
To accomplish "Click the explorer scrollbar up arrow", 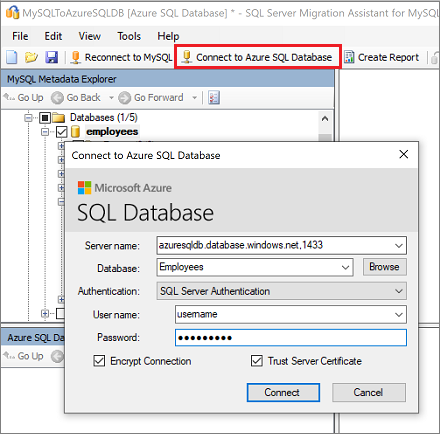I will coord(325,119).
